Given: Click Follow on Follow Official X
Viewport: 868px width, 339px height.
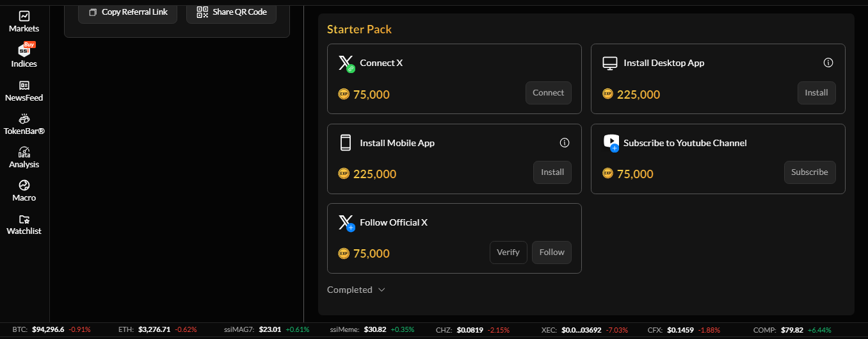Looking at the screenshot, I should pyautogui.click(x=552, y=252).
